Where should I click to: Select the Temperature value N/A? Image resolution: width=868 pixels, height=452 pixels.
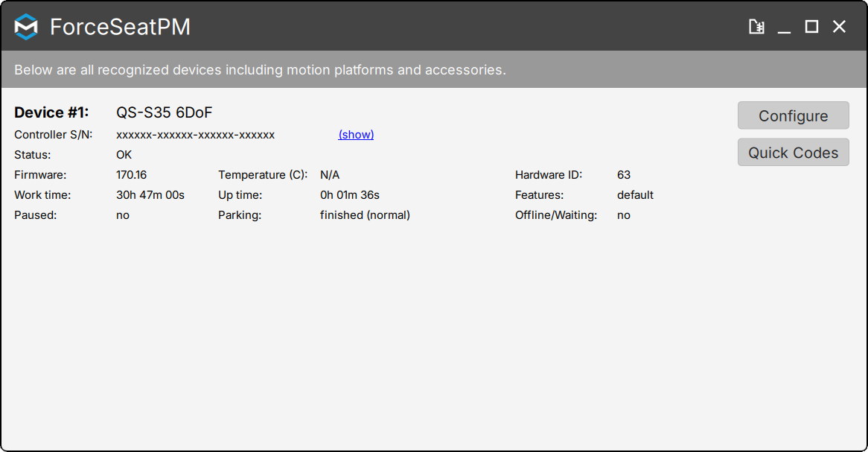point(330,175)
